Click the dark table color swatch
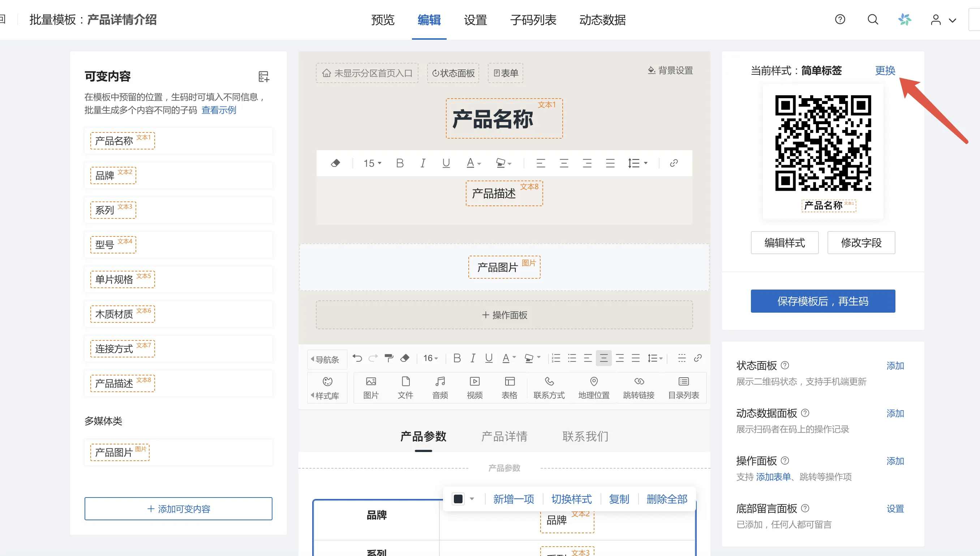 click(x=457, y=499)
